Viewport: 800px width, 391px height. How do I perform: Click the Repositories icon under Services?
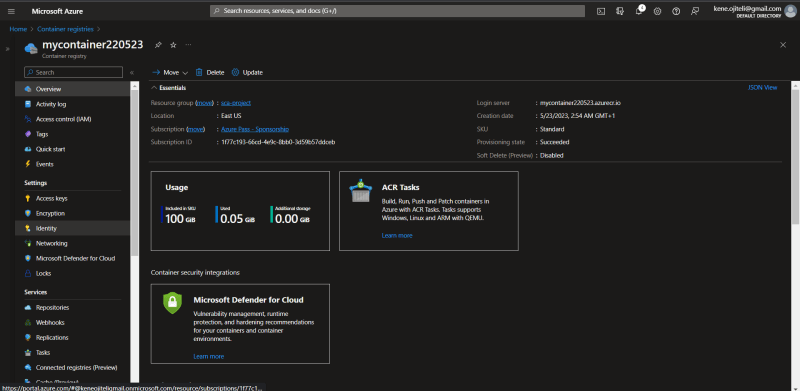coord(28,308)
